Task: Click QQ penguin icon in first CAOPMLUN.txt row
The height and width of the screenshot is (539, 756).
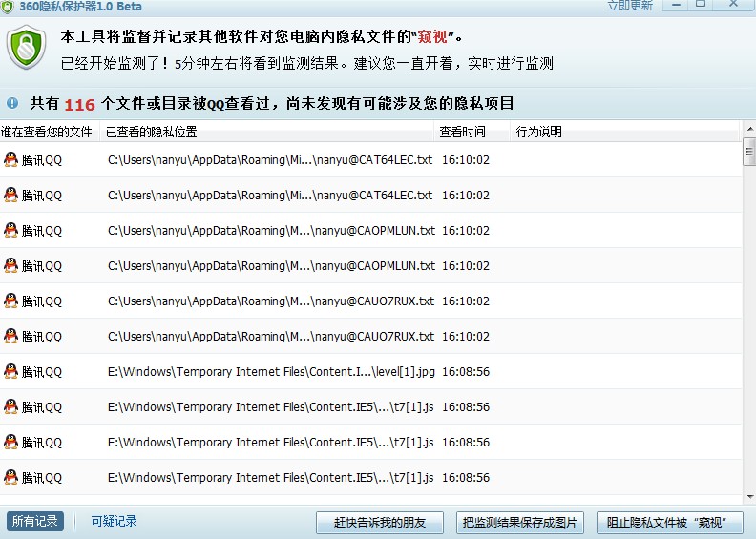Action: [10, 230]
